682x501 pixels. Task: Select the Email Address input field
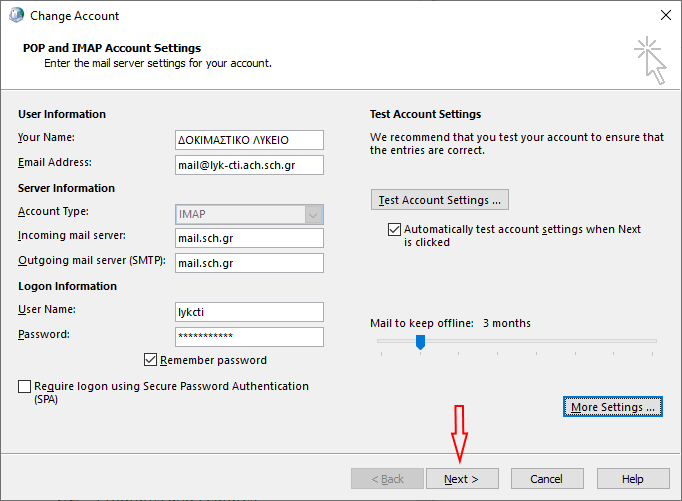249,165
